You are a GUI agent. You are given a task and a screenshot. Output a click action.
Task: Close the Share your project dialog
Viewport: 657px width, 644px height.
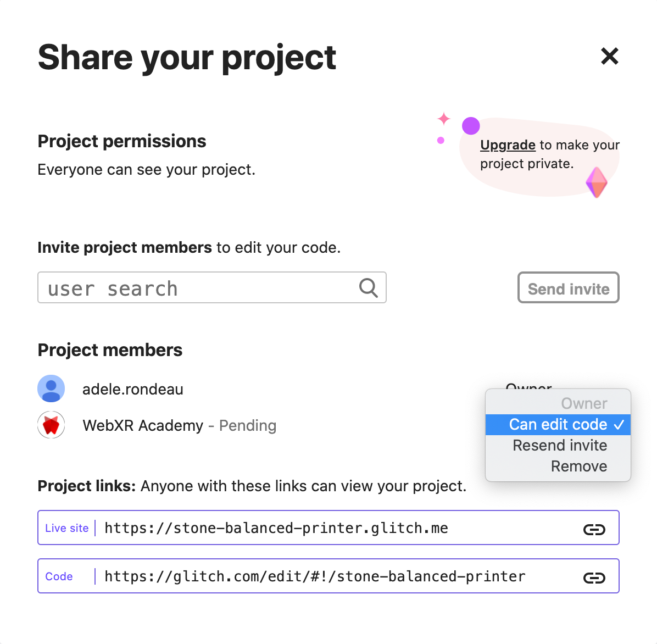click(x=610, y=56)
